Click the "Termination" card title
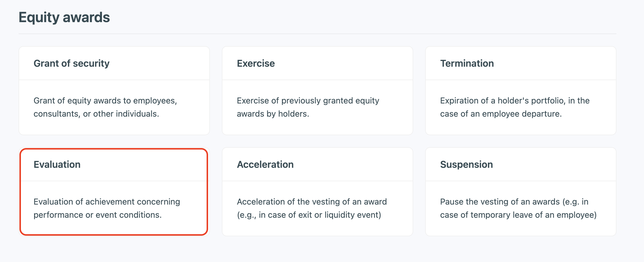This screenshot has height=262, width=644. click(x=467, y=63)
